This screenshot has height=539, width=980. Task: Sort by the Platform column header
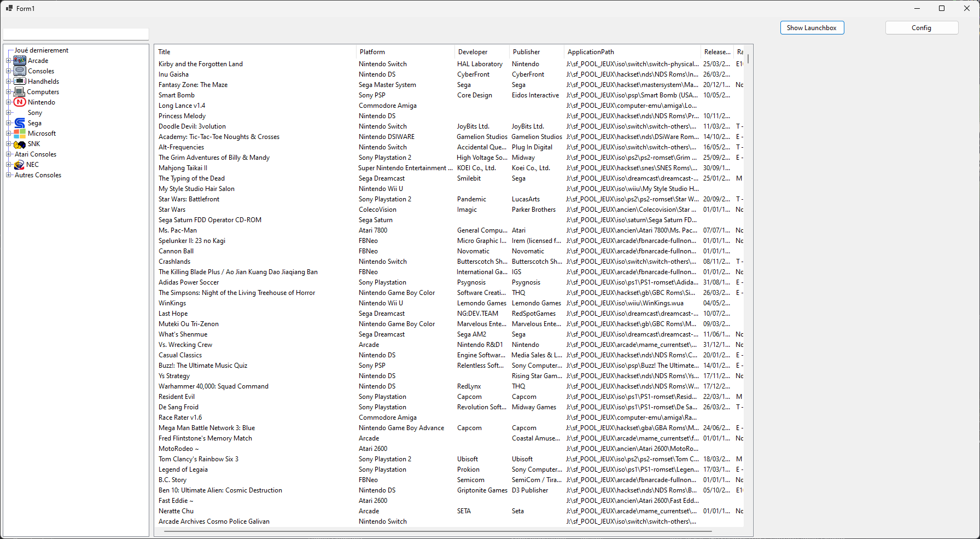(405, 52)
